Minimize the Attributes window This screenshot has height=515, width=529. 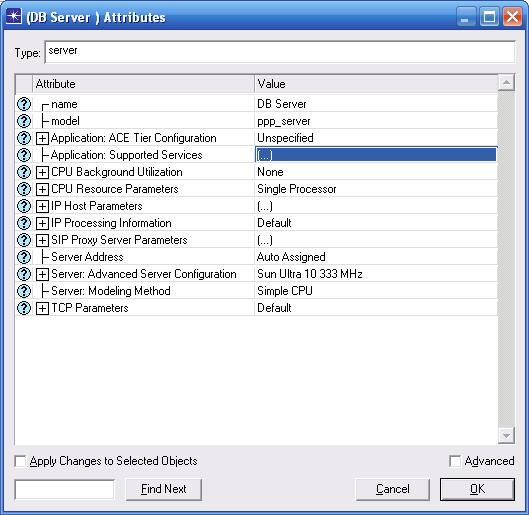[x=465, y=17]
